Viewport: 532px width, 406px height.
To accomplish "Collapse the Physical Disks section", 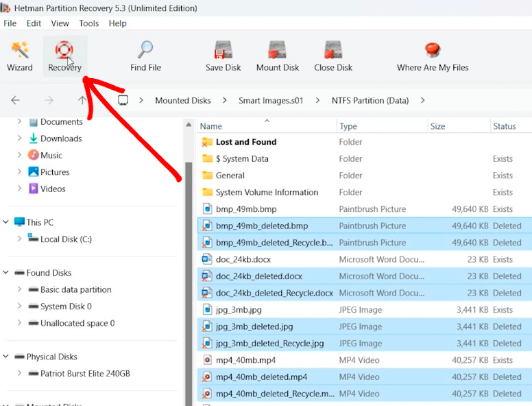I will [x=5, y=357].
